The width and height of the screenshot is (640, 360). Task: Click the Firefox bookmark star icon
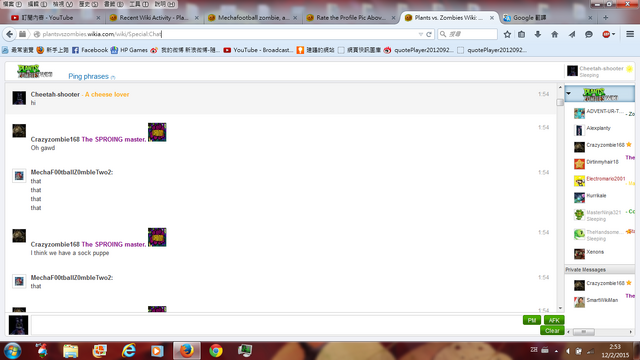click(x=507, y=34)
